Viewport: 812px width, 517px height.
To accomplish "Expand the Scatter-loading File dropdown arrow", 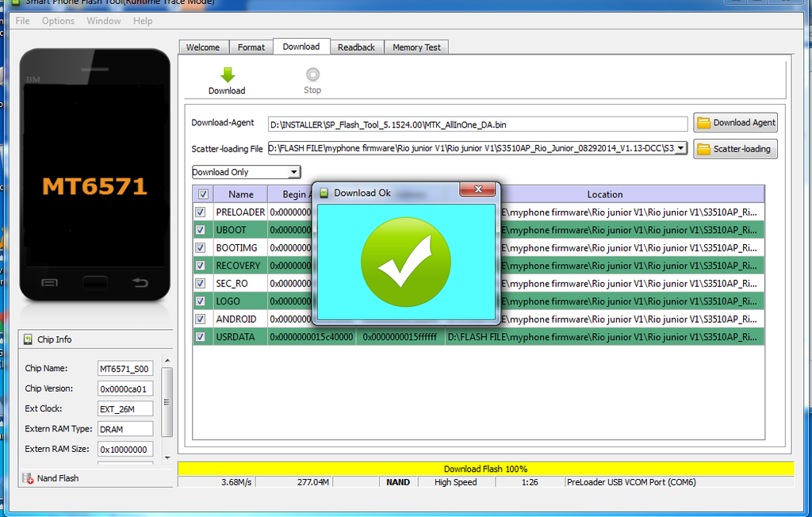I will pos(681,148).
